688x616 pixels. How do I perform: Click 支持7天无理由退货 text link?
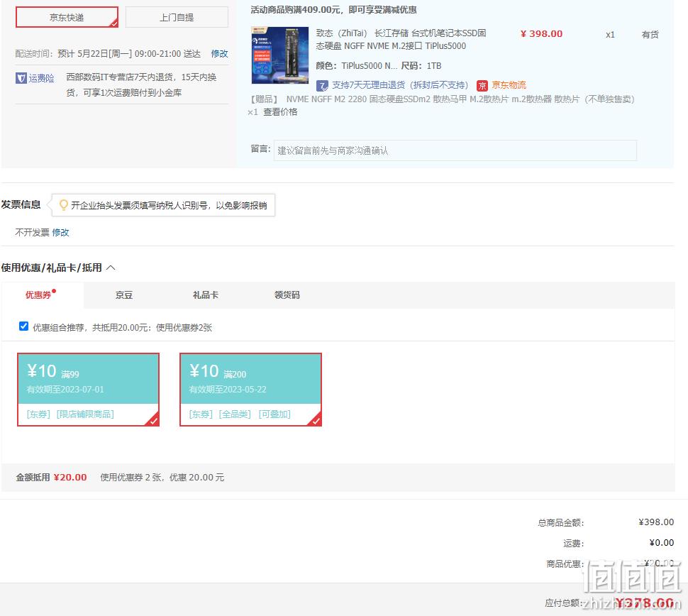pos(400,85)
